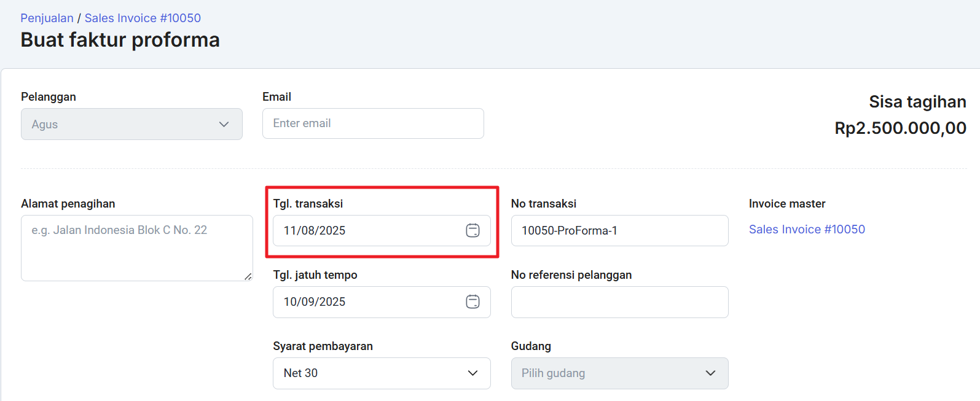Focus the Enter email input field

click(373, 123)
